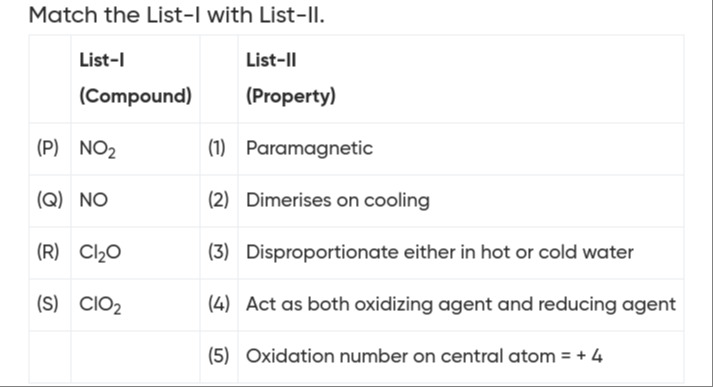Image resolution: width=713 pixels, height=387 pixels.
Task: Click the (P) row label
Action: pyautogui.click(x=48, y=148)
